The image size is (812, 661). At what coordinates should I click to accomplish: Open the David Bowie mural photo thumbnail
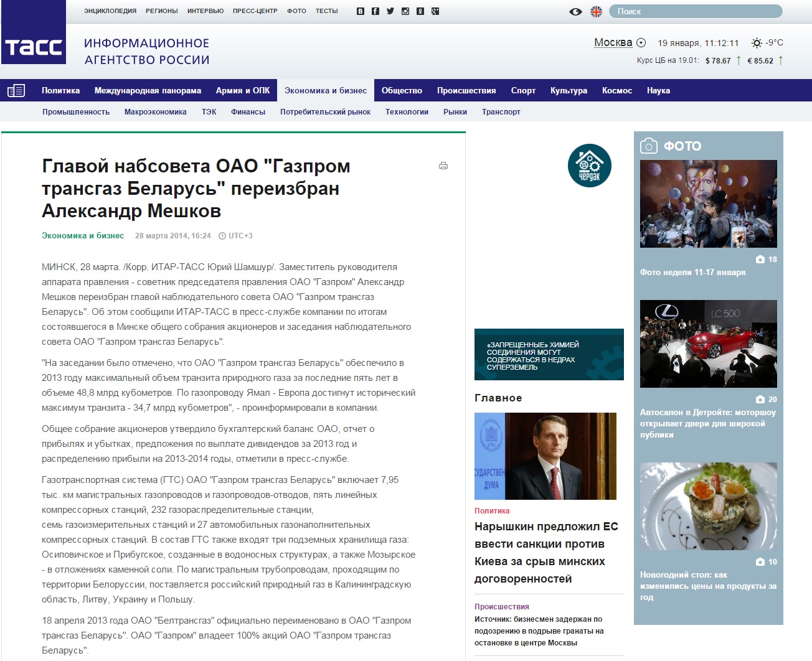click(709, 204)
